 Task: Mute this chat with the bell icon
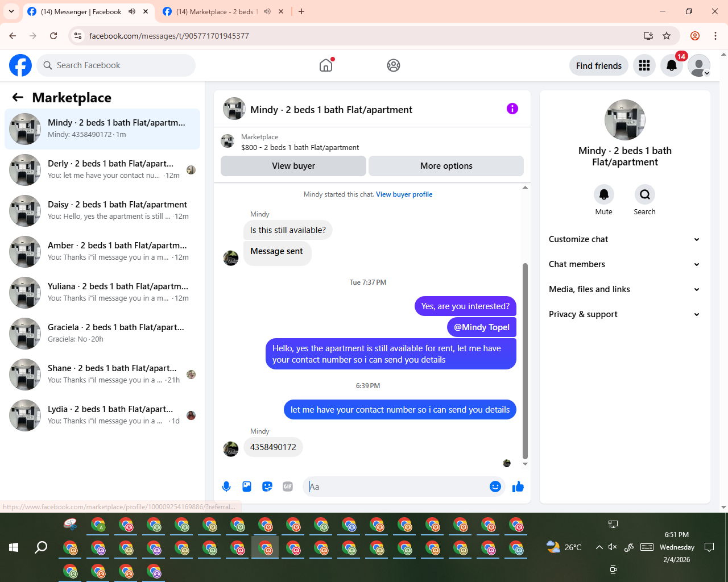(604, 194)
